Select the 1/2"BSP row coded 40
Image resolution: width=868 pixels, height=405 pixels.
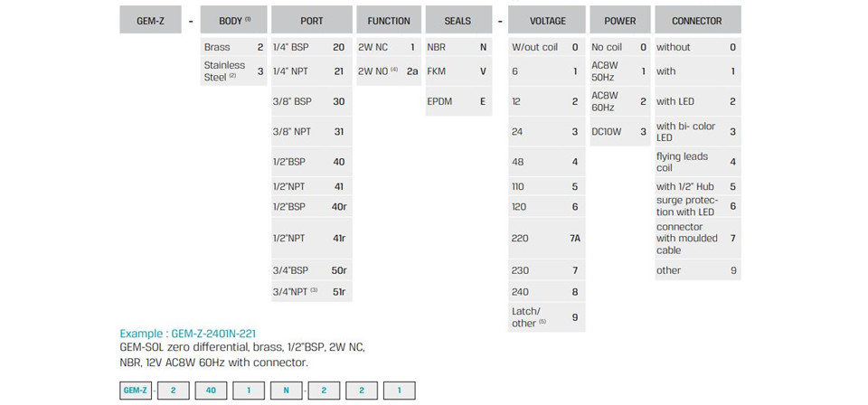[311, 162]
